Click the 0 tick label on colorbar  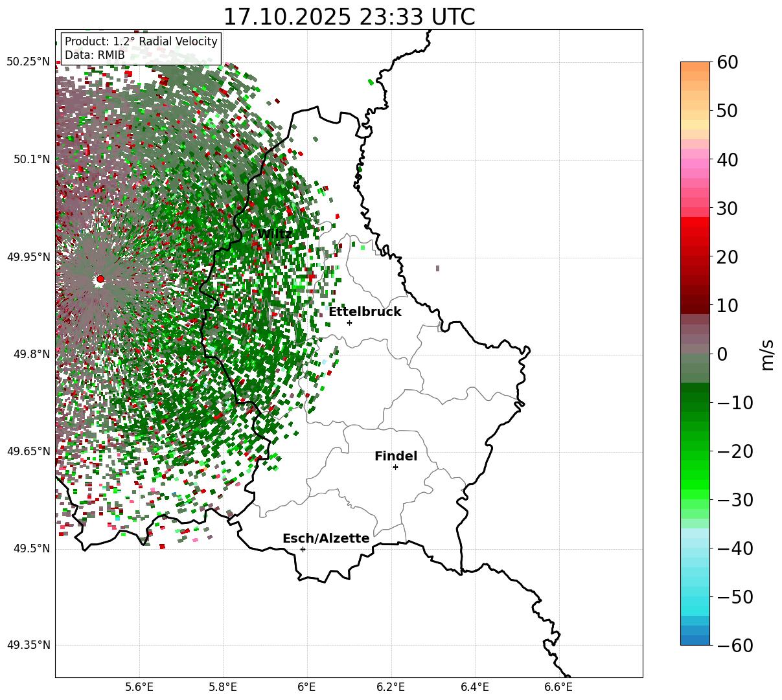[x=722, y=354]
